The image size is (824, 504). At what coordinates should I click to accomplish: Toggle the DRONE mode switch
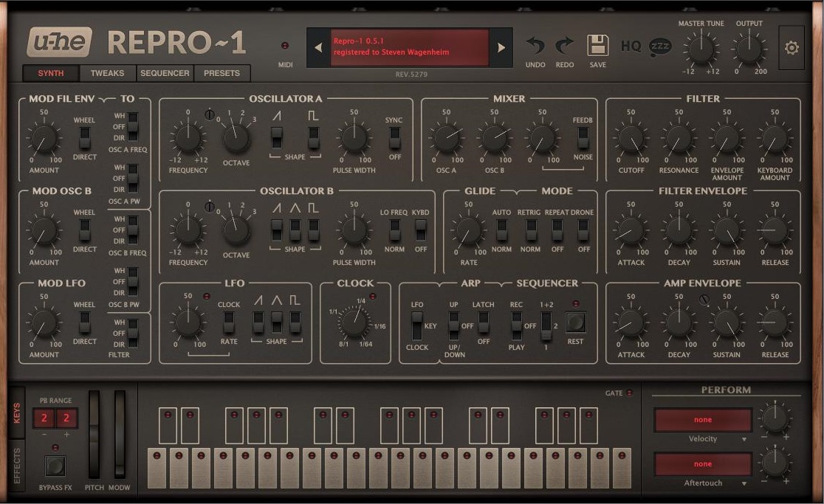coord(583,230)
